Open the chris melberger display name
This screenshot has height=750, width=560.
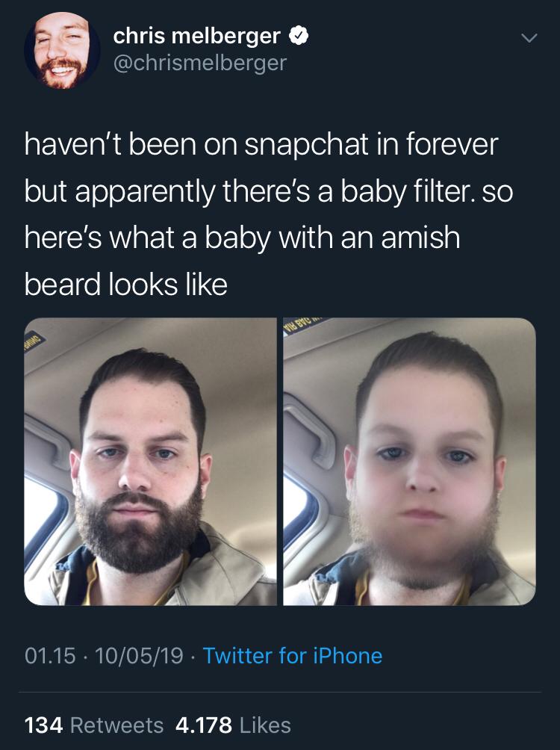[x=196, y=37]
